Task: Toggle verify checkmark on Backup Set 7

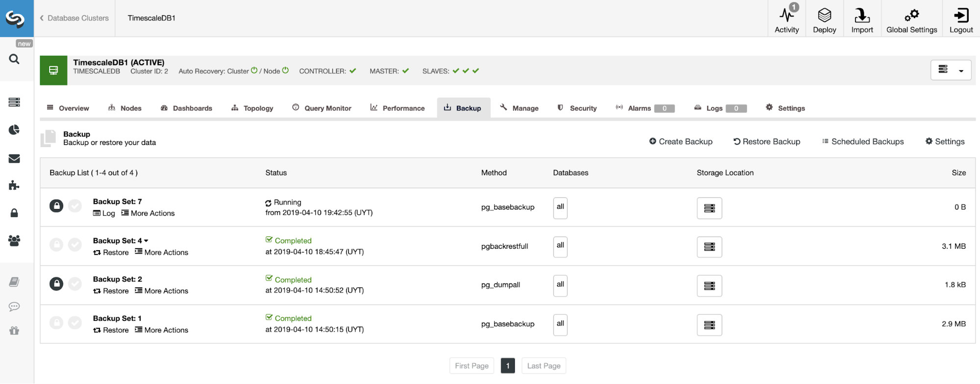Action: click(x=75, y=206)
